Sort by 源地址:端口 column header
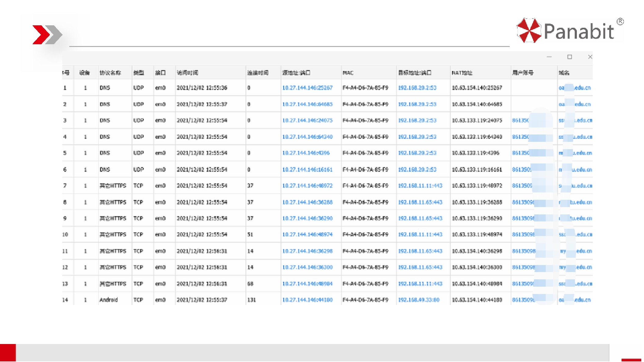Image resolution: width=644 pixels, height=362 pixels. click(296, 73)
